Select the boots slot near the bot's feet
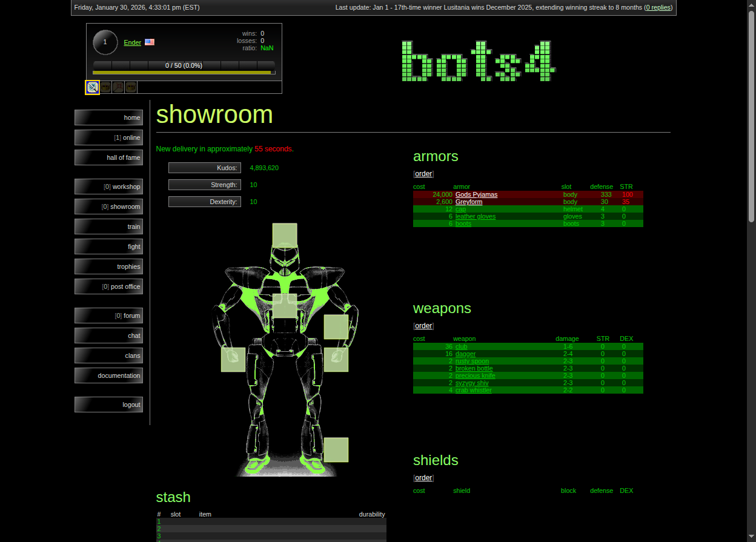This screenshot has height=542, width=756. [x=336, y=450]
